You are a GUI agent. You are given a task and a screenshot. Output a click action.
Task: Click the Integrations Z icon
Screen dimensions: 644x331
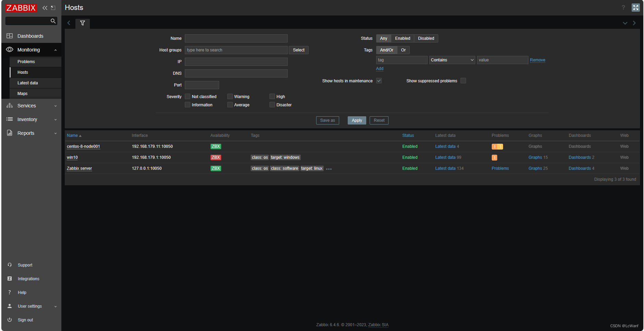click(x=10, y=279)
